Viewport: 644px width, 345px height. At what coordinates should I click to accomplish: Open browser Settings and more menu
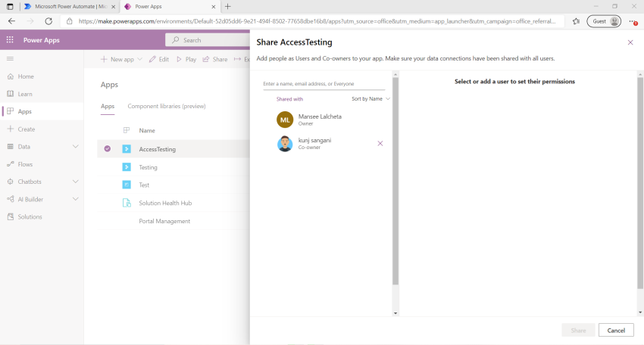pyautogui.click(x=633, y=21)
